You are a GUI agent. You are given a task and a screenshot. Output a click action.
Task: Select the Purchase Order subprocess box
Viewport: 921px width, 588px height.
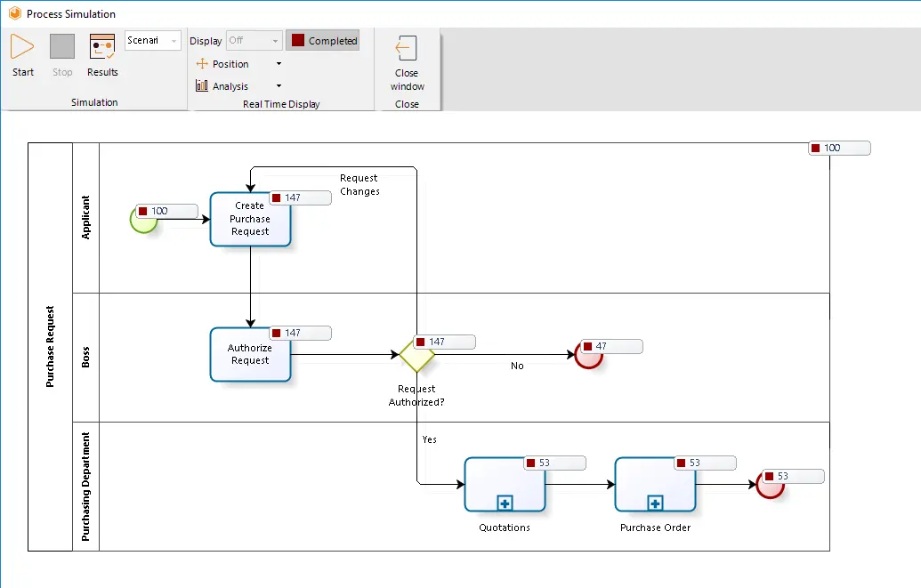pos(655,485)
